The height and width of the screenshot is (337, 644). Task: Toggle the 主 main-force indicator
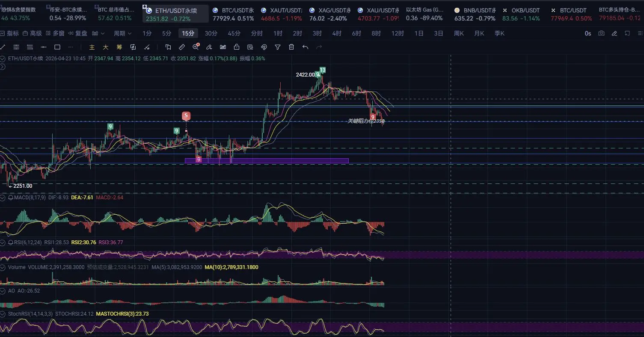[x=92, y=47]
